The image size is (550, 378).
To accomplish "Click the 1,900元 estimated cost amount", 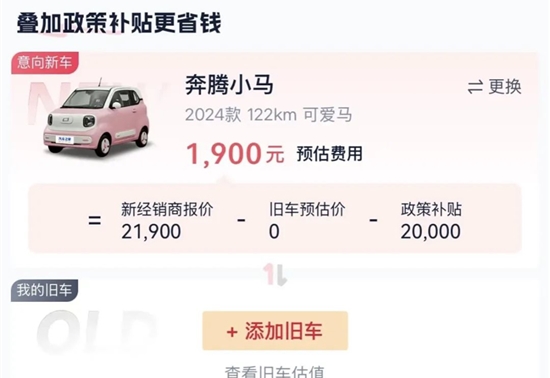I will pos(235,154).
